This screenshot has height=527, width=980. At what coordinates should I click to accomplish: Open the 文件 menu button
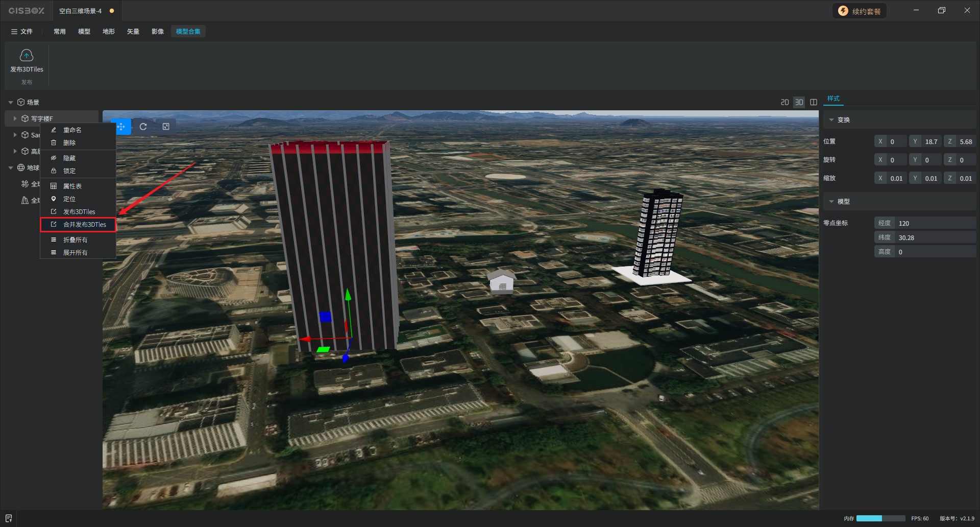click(22, 32)
